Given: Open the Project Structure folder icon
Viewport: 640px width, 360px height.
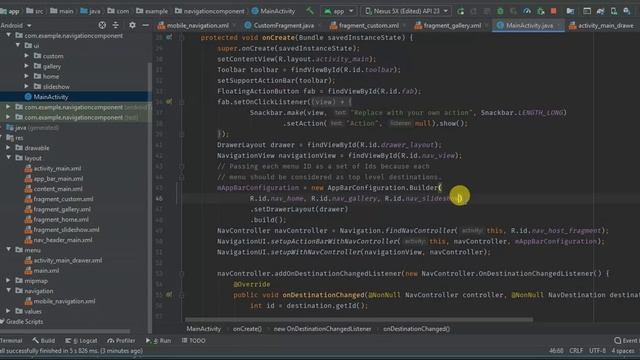Looking at the screenshot, I should coord(570,11).
